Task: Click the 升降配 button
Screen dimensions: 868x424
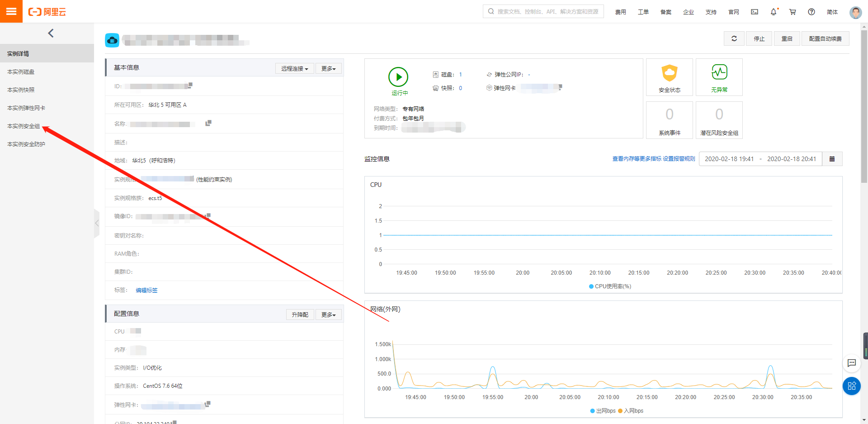Action: point(300,314)
